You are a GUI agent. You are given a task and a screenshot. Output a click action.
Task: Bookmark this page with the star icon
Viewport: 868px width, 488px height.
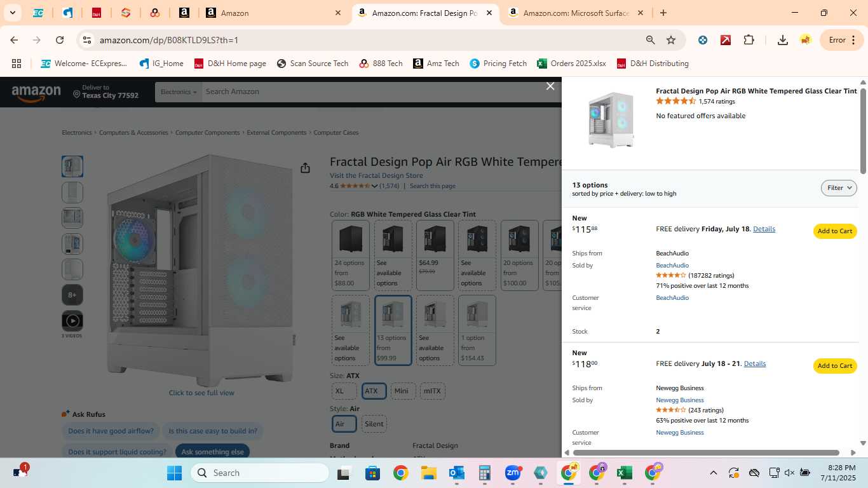(671, 40)
